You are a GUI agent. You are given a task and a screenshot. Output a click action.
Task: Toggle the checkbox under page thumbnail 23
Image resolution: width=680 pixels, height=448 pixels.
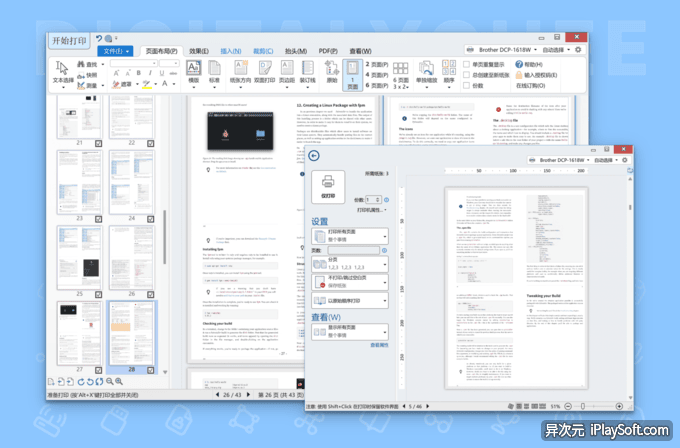(x=98, y=219)
